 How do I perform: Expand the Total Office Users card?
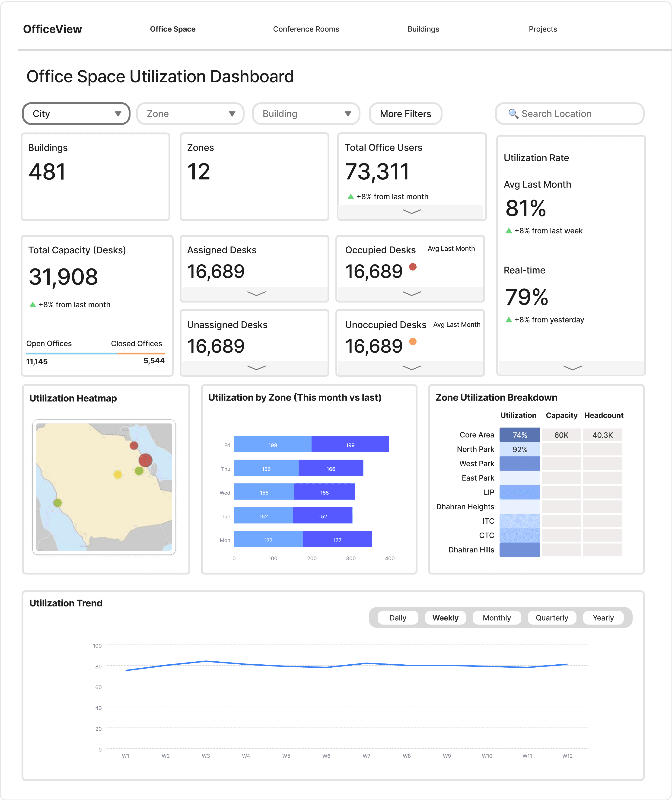tap(411, 211)
